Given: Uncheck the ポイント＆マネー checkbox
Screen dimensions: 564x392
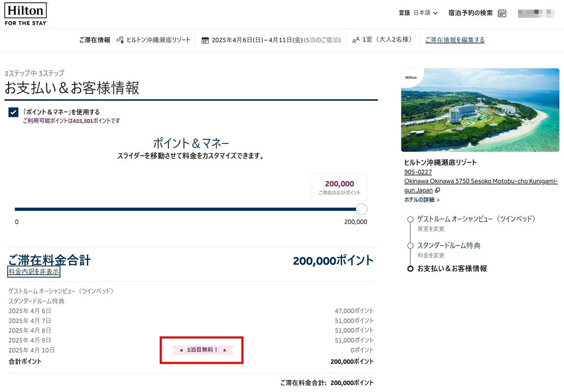Looking at the screenshot, I should click(13, 112).
